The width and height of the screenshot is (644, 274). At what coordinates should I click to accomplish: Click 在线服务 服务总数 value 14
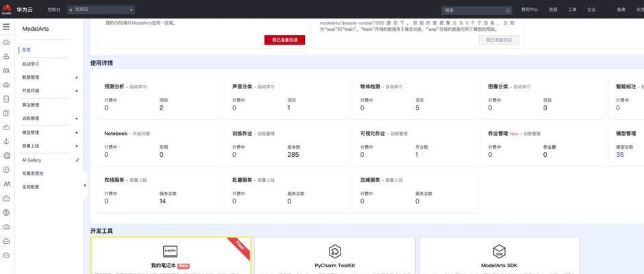coord(162,201)
